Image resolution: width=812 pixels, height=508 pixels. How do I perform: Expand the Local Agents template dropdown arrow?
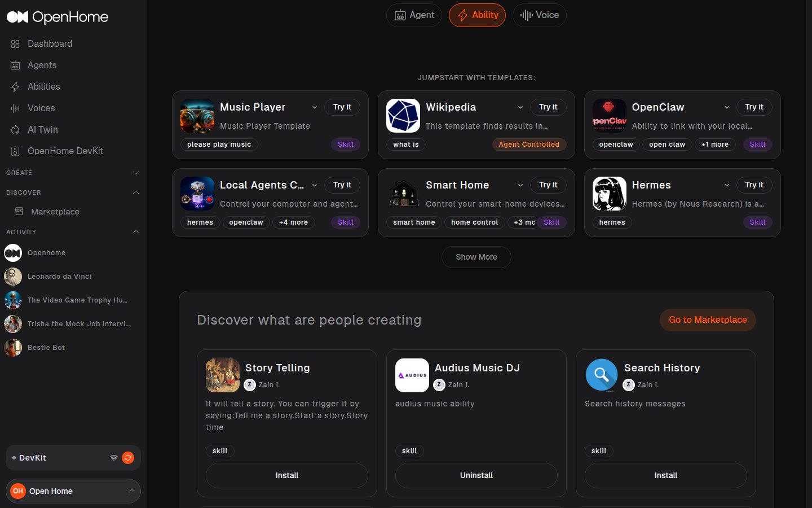[x=315, y=185]
